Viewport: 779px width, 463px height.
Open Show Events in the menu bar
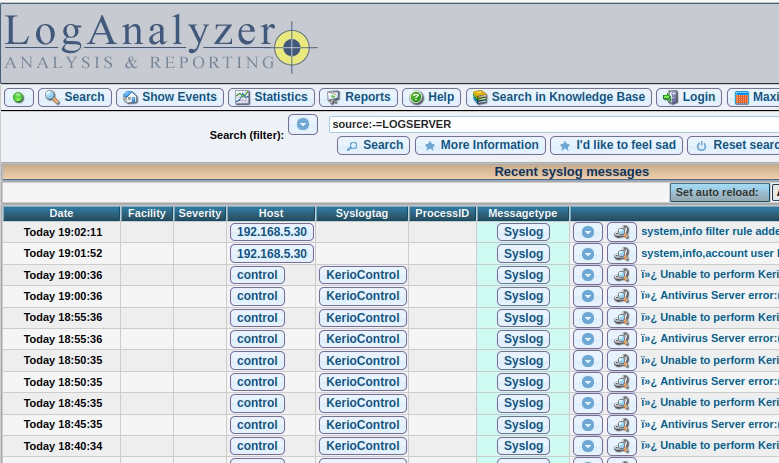click(x=170, y=97)
